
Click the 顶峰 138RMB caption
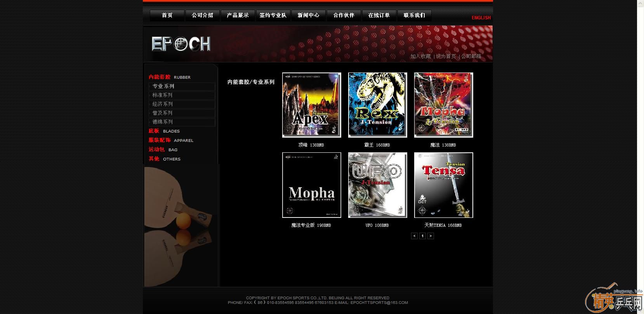click(x=311, y=145)
